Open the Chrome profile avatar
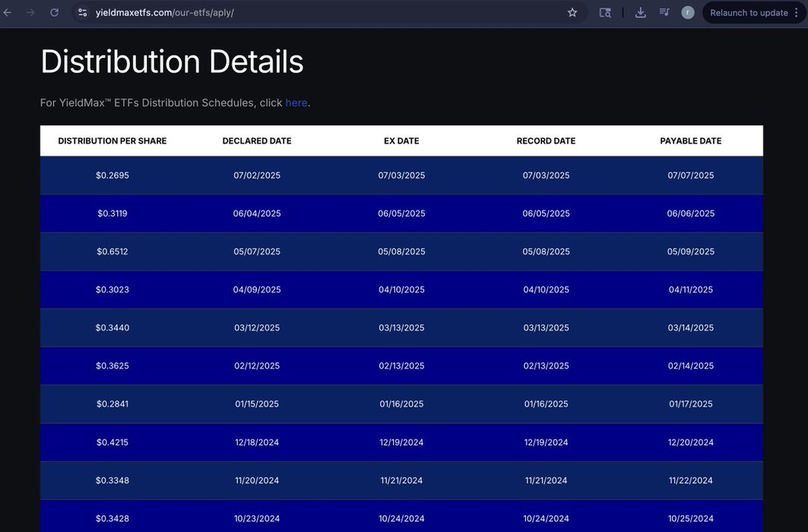 [x=688, y=12]
